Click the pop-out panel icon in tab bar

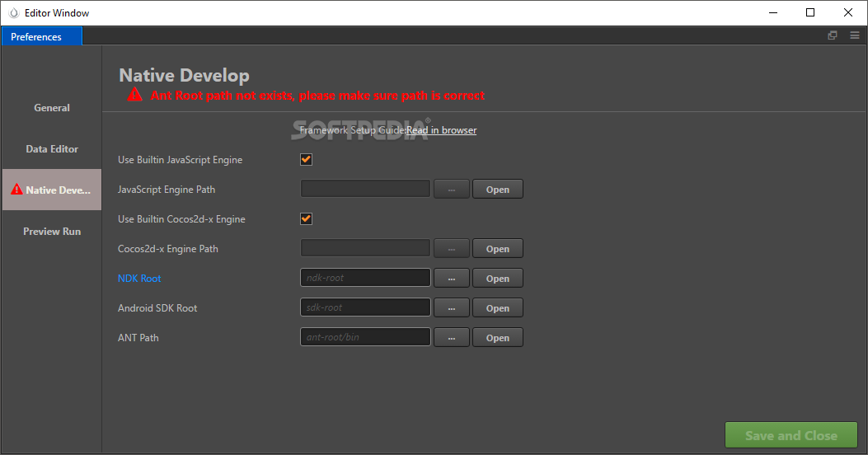(x=832, y=35)
